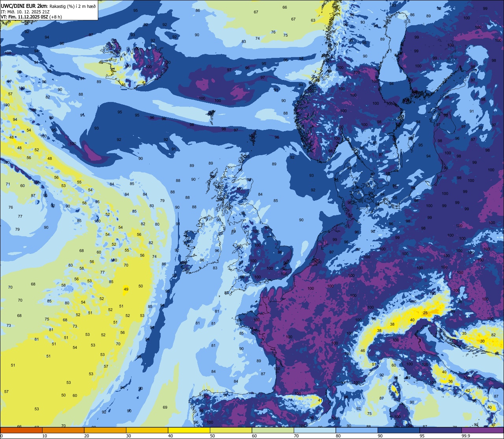
Task: Click the 49 value inside the bright yellow spot
Action: pyautogui.click(x=126, y=289)
